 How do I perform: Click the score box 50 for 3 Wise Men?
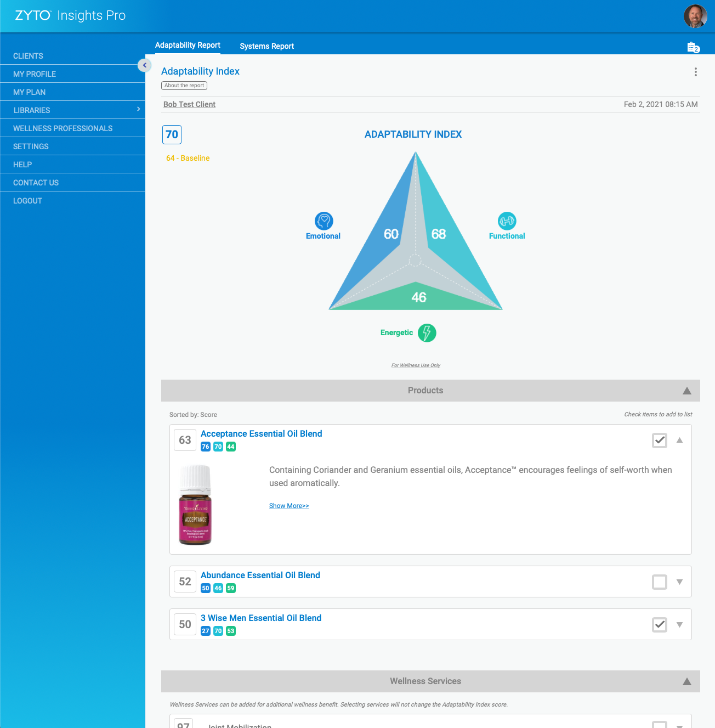coord(185,624)
